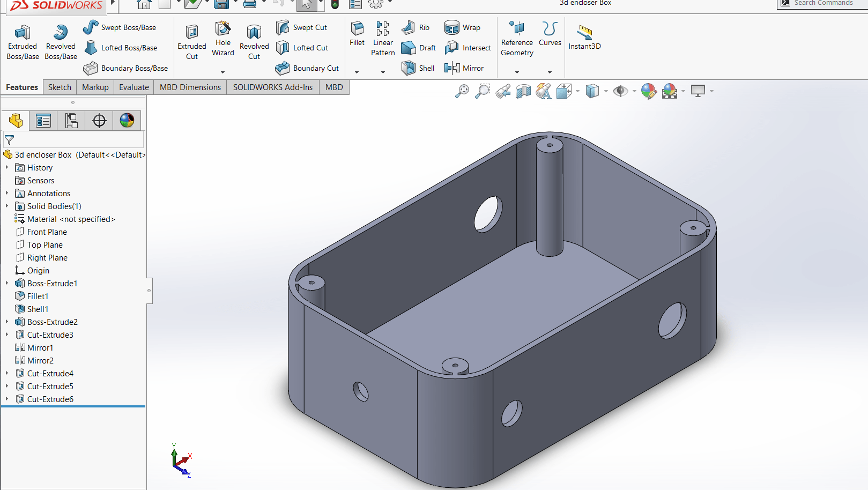Activate the Rib tool
Viewport: 868px width, 490px height.
click(416, 27)
